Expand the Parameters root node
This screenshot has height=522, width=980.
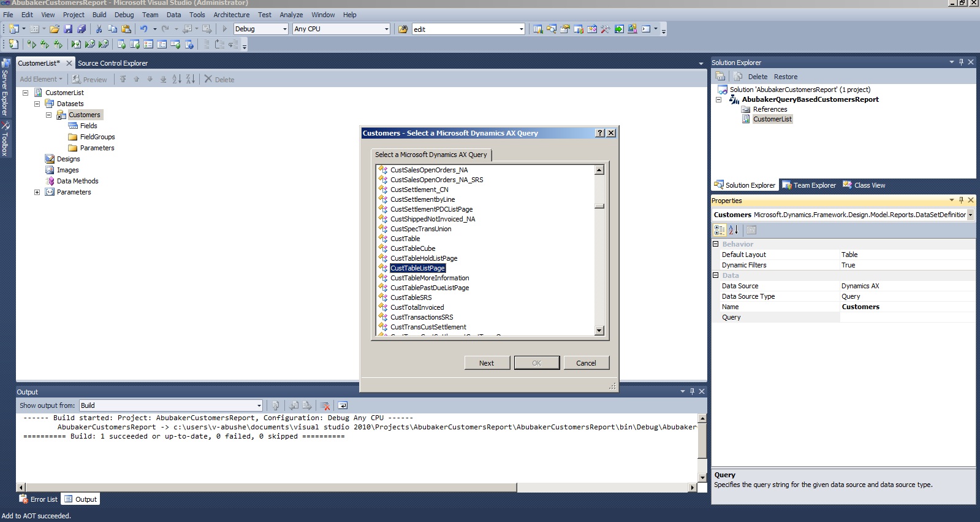[37, 192]
